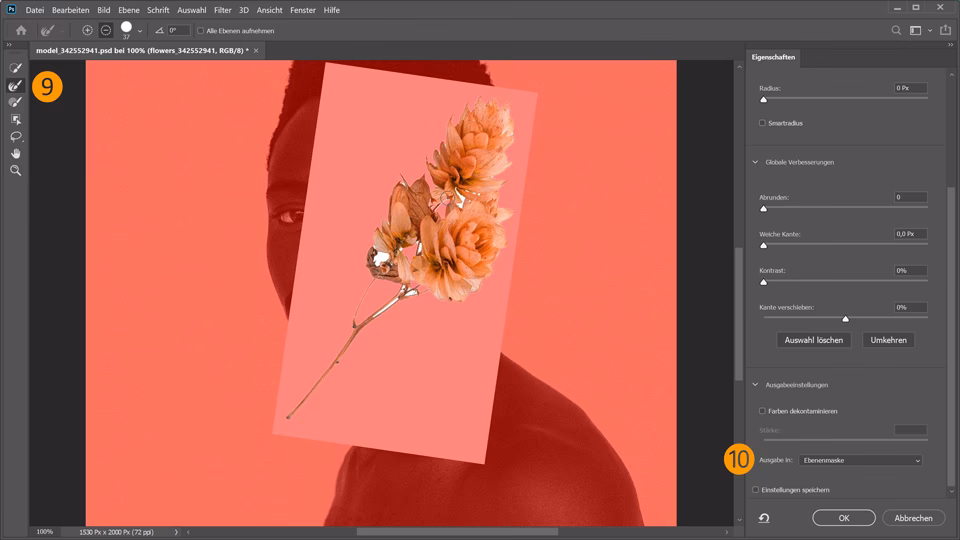Select the Quick Selection tool
This screenshot has width=960, height=540.
pyautogui.click(x=16, y=68)
